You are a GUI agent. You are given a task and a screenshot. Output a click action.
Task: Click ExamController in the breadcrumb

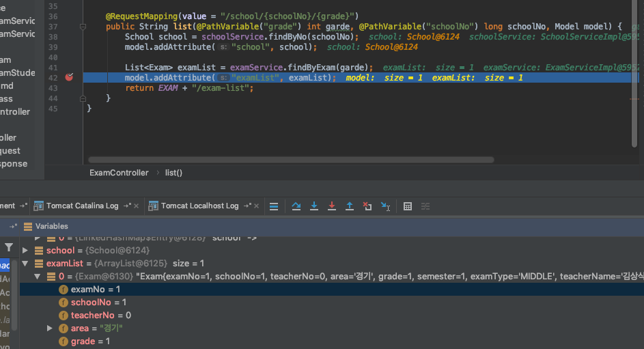119,173
